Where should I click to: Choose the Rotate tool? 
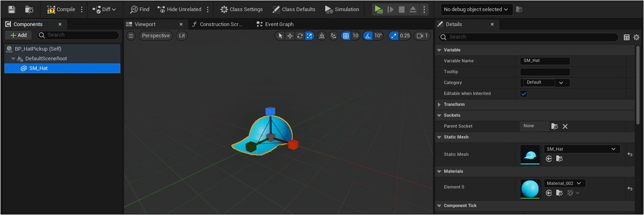(300, 36)
